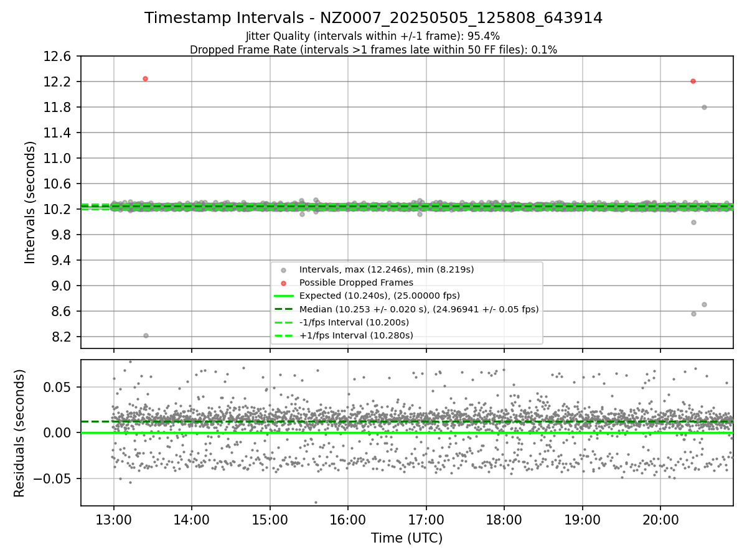This screenshot has height=560, width=747.
Task: Click the gray outlier point at 8.2 seconds
Action: 146,335
